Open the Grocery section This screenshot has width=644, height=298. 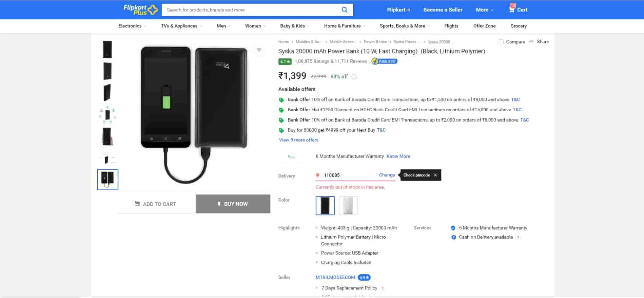(x=518, y=26)
